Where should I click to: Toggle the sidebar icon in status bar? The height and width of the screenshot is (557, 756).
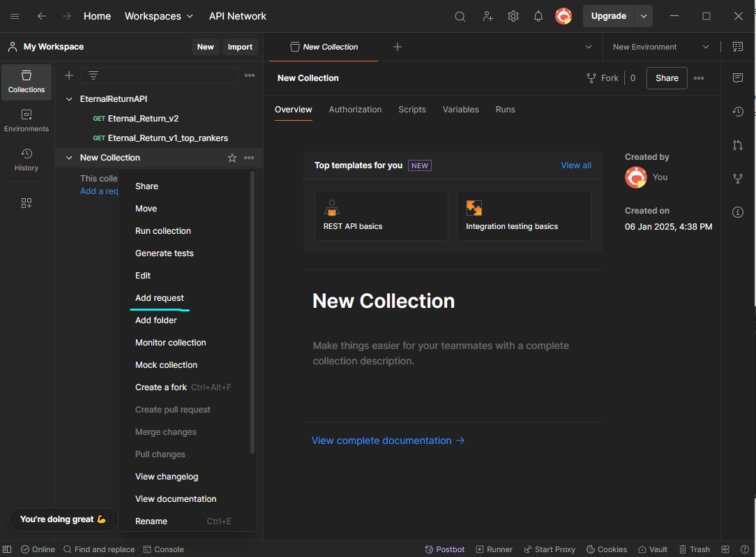tap(7, 549)
